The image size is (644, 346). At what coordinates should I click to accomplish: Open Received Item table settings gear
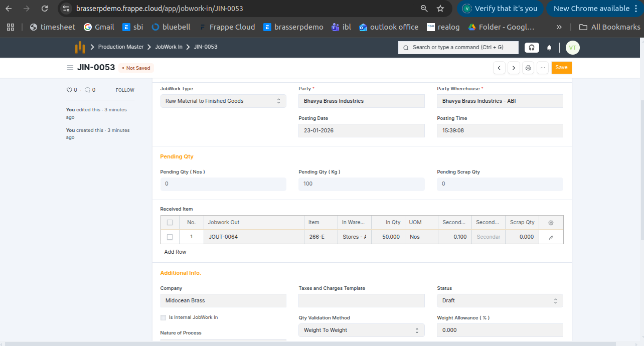tap(551, 223)
